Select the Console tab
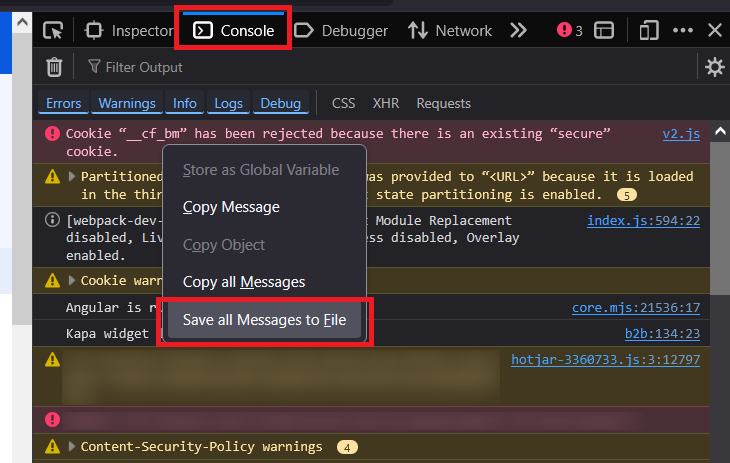 (x=233, y=31)
